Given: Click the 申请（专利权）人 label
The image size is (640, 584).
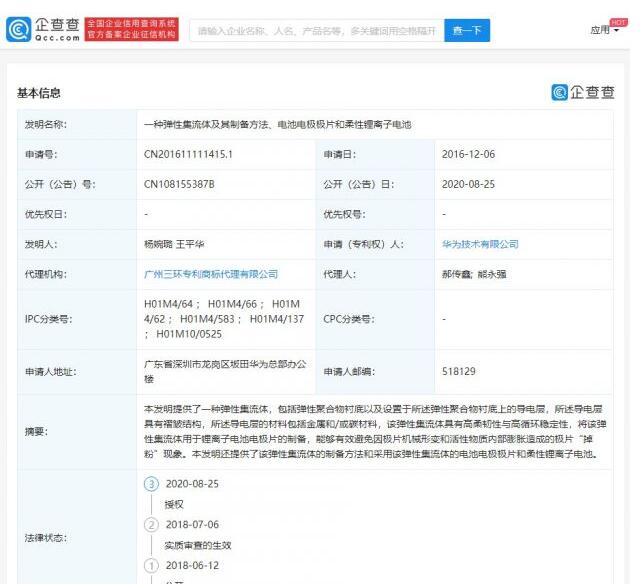Looking at the screenshot, I should pyautogui.click(x=363, y=244).
